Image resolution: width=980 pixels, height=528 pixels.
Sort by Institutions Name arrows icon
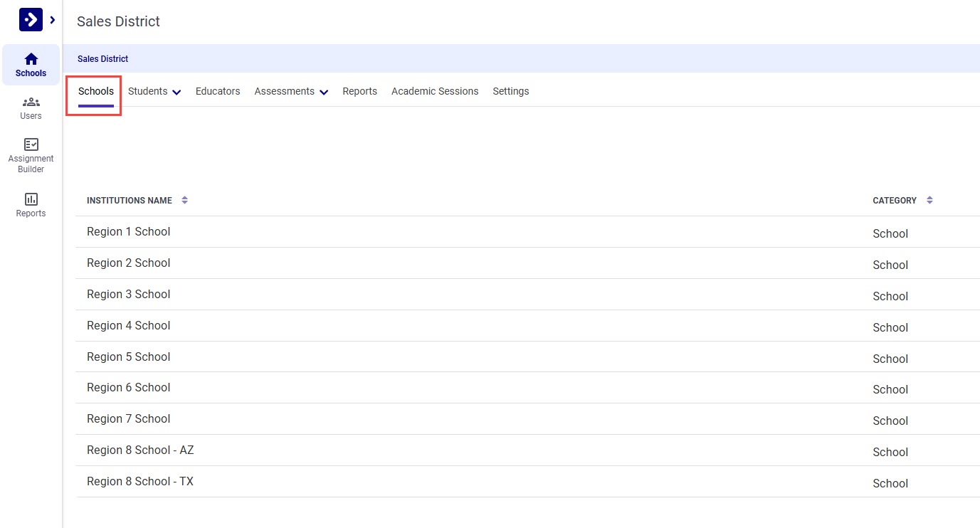(184, 201)
